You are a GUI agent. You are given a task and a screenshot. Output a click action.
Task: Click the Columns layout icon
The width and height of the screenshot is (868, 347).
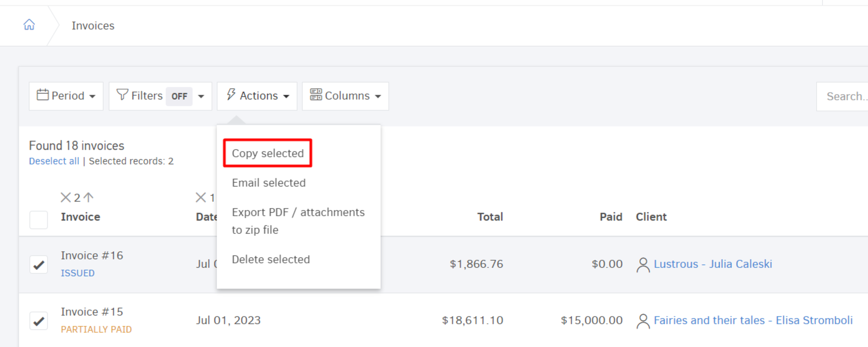316,94
